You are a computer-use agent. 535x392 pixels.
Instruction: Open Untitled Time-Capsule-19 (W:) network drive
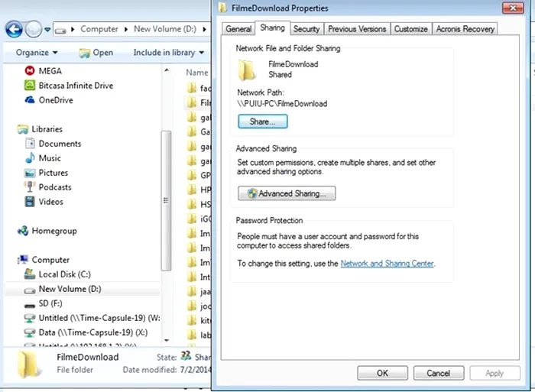[92, 319]
